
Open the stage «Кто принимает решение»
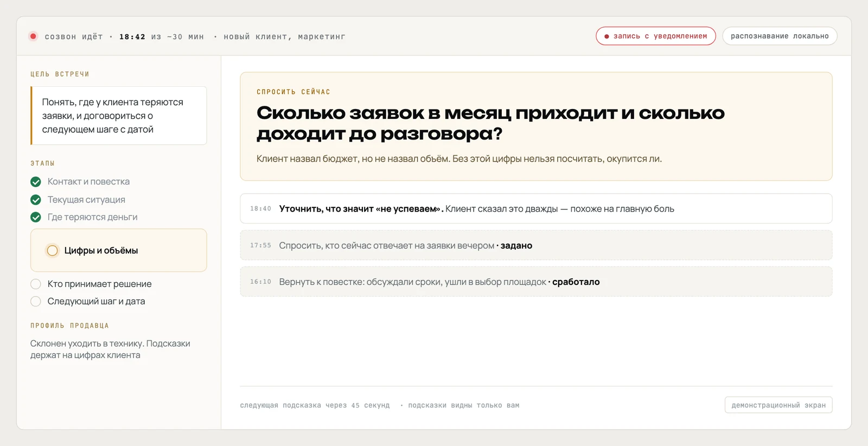pos(99,284)
